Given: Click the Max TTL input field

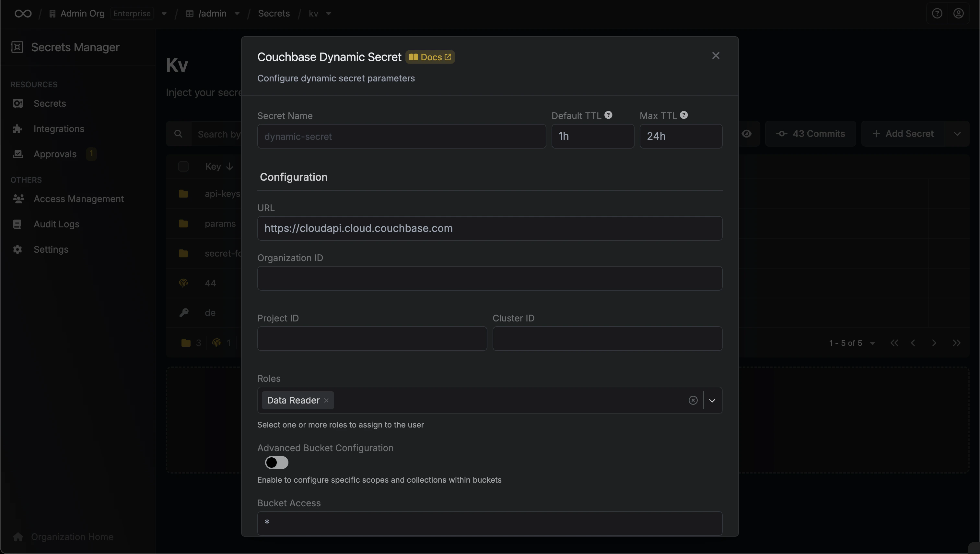Looking at the screenshot, I should click(681, 136).
